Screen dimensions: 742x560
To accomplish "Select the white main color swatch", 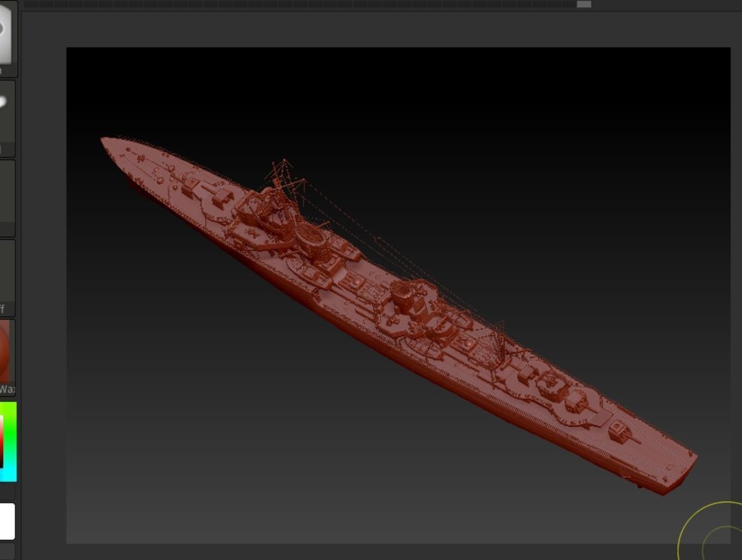I will (x=7, y=521).
